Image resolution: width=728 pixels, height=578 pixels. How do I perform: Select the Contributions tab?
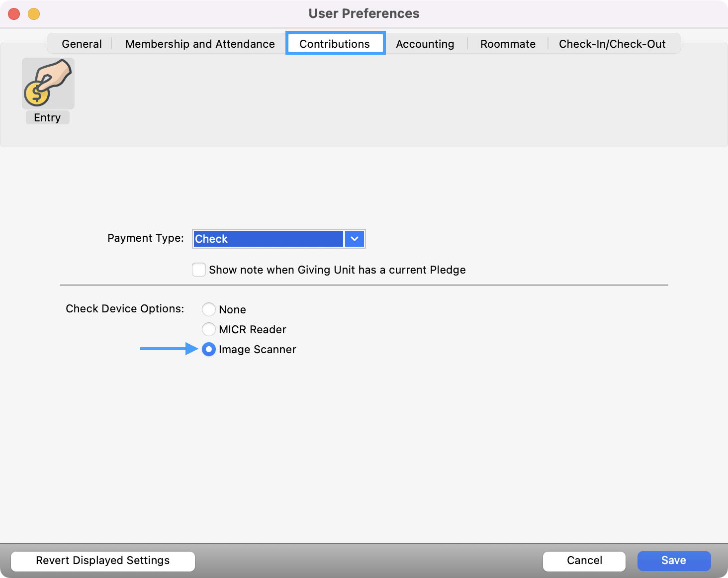[335, 43]
